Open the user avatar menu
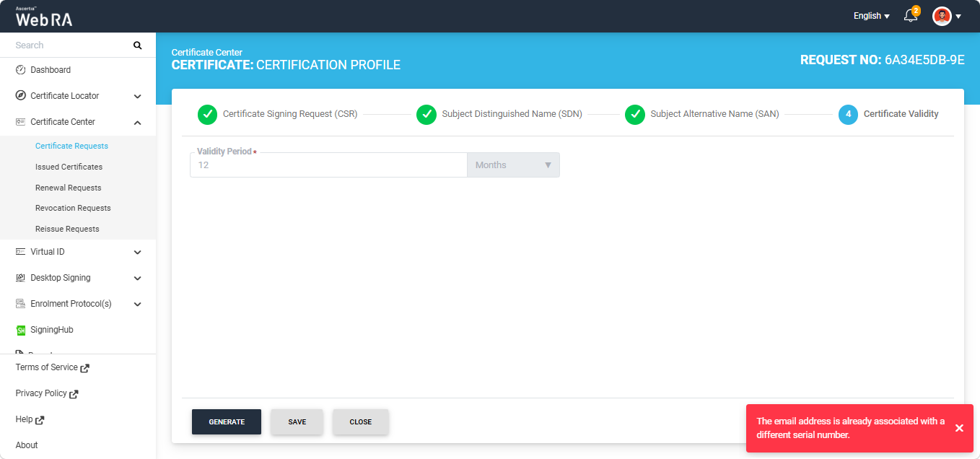 [942, 16]
